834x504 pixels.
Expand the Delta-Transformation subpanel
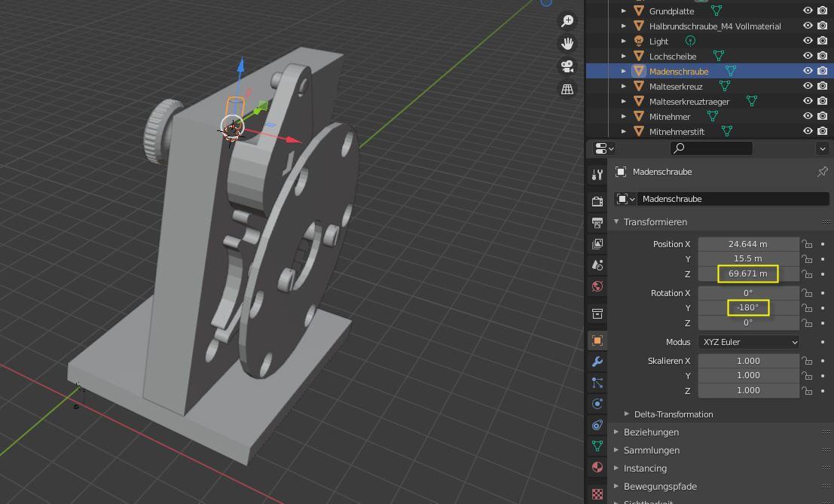[627, 414]
